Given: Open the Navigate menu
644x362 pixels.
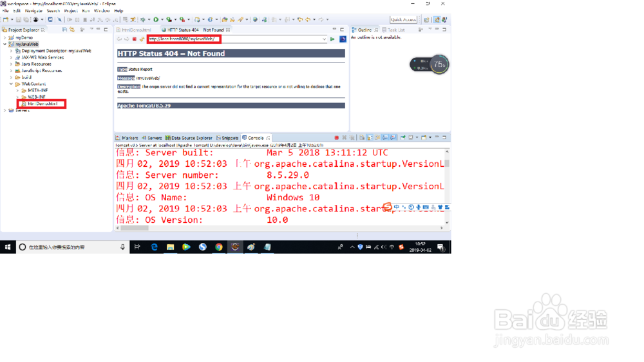Looking at the screenshot, I should [x=33, y=11].
